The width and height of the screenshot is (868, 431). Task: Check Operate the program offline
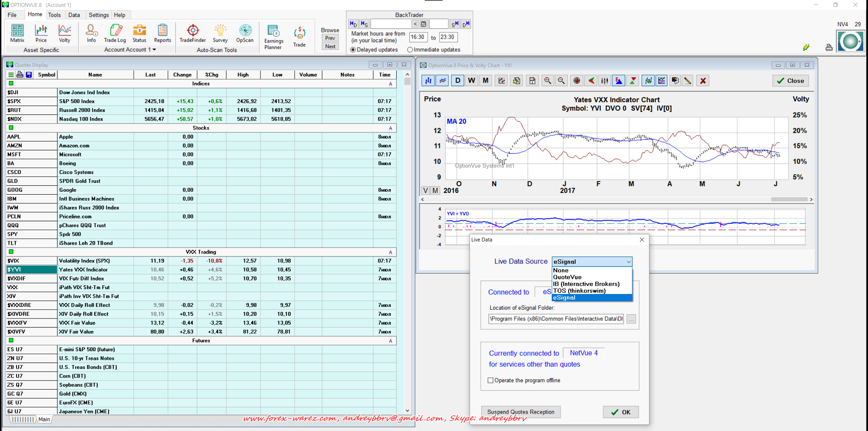[x=490, y=380]
